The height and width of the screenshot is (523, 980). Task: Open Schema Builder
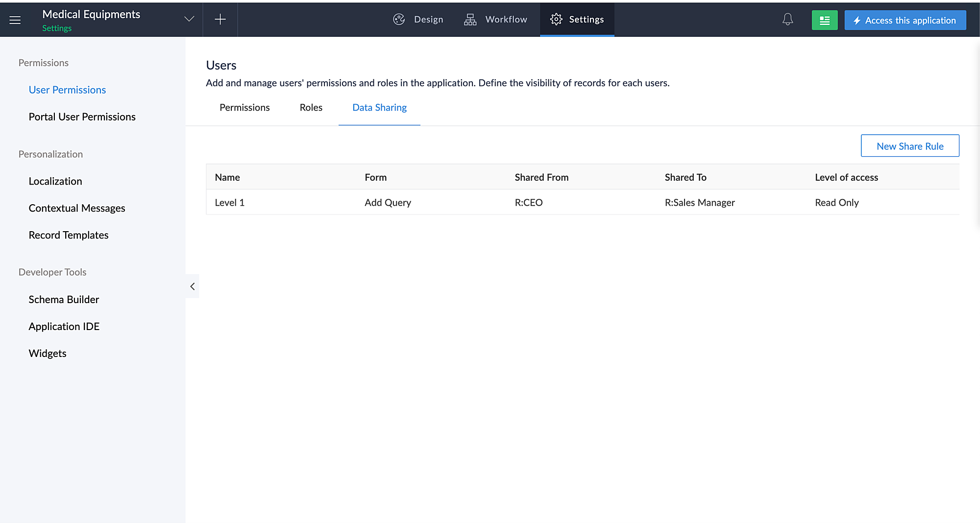pos(64,300)
